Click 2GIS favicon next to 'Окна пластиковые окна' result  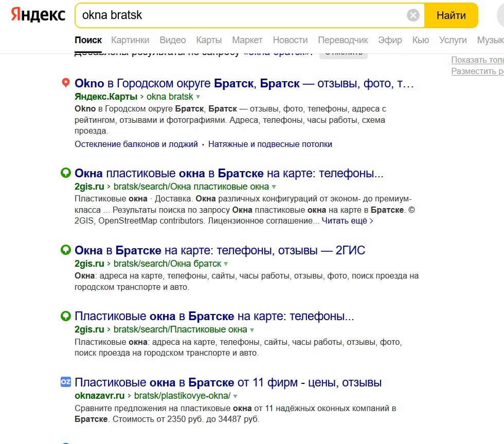pyautogui.click(x=66, y=173)
